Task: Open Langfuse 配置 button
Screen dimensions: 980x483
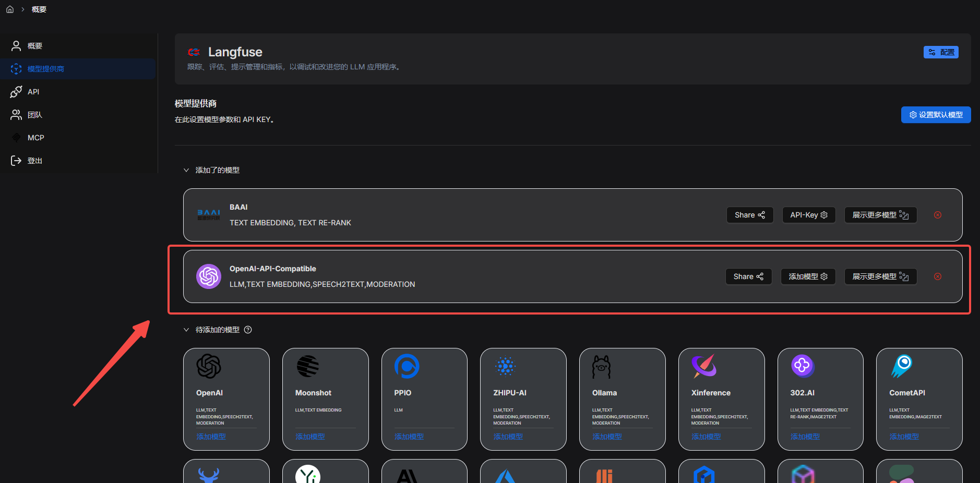Action: coord(941,52)
